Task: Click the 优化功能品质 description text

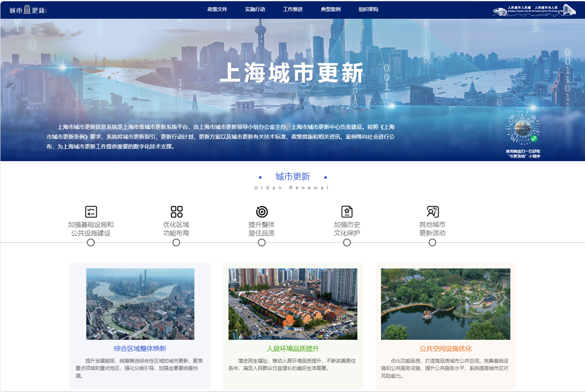Action: (445, 368)
